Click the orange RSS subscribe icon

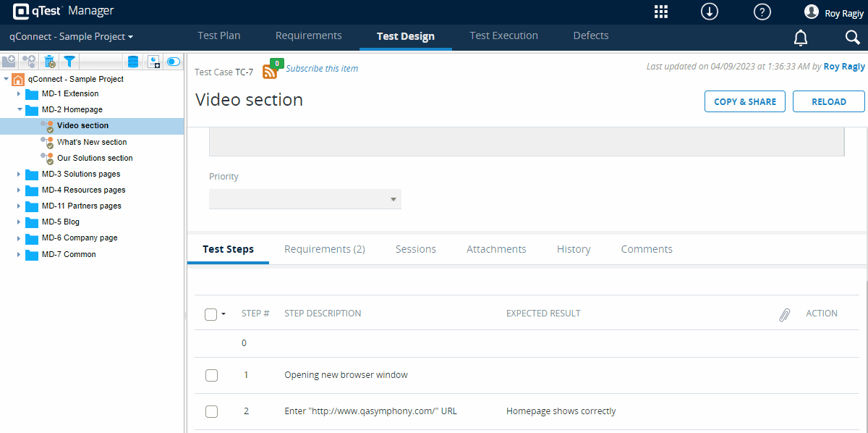coord(271,70)
